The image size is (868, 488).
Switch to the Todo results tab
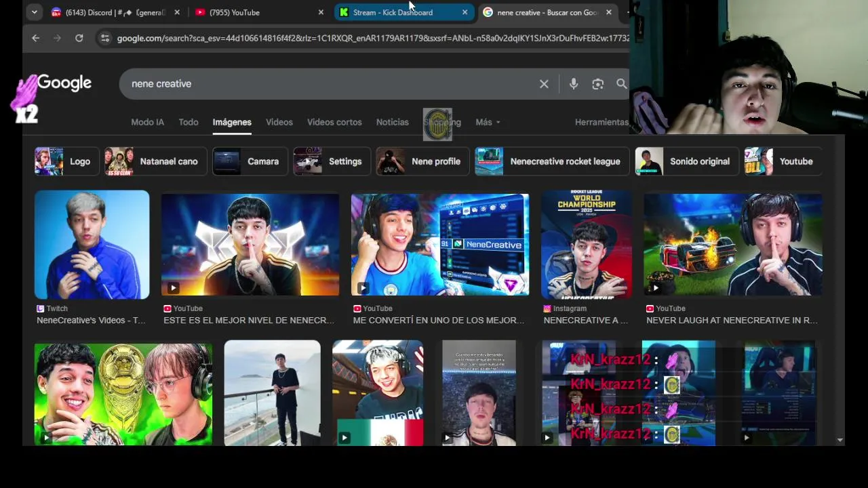coord(189,122)
